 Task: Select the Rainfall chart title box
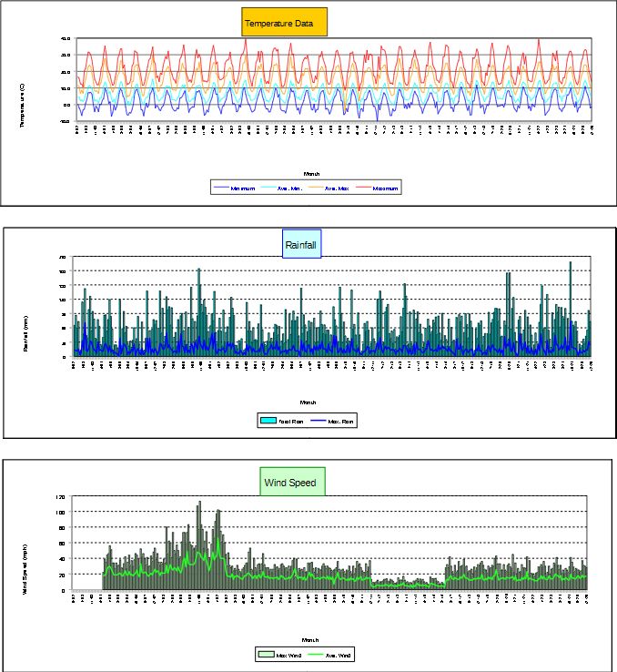pyautogui.click(x=302, y=243)
